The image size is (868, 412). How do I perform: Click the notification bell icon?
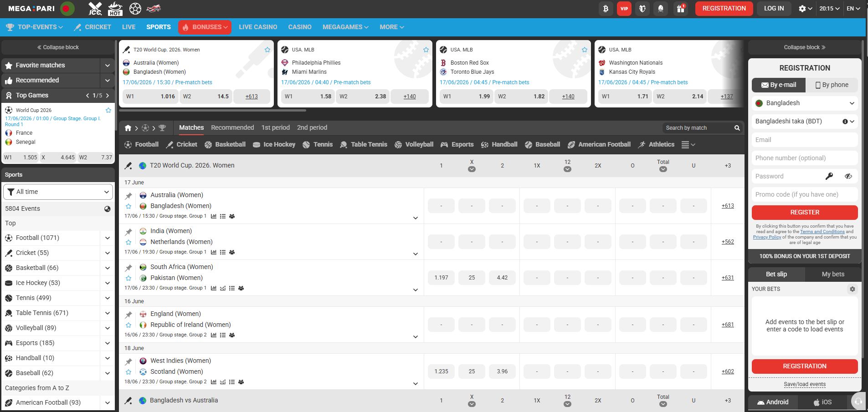click(x=661, y=9)
